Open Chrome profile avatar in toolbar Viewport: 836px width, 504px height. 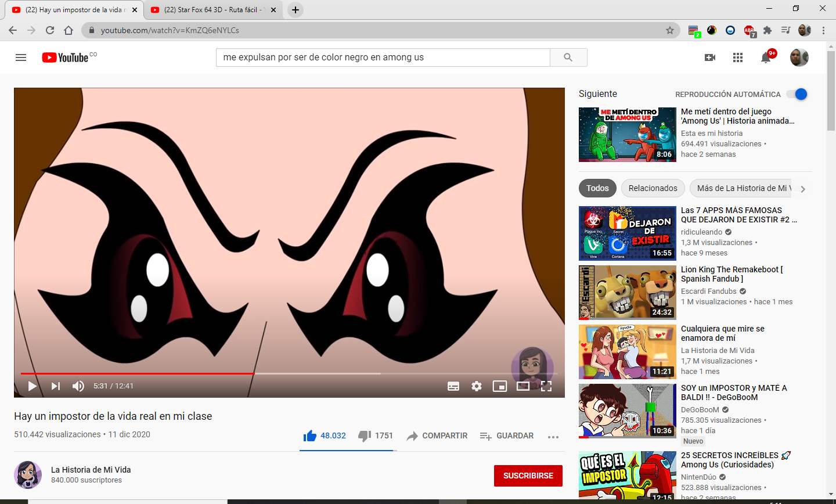[805, 30]
